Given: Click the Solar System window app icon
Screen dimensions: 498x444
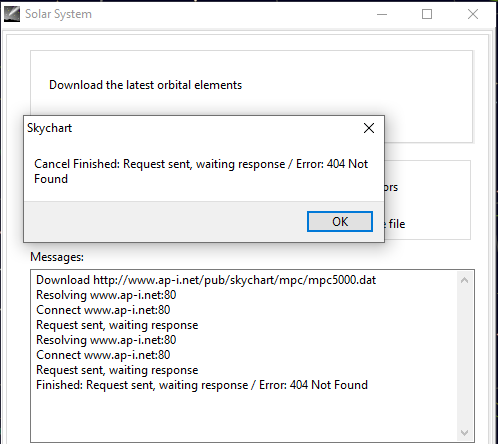Looking at the screenshot, I should [12, 14].
